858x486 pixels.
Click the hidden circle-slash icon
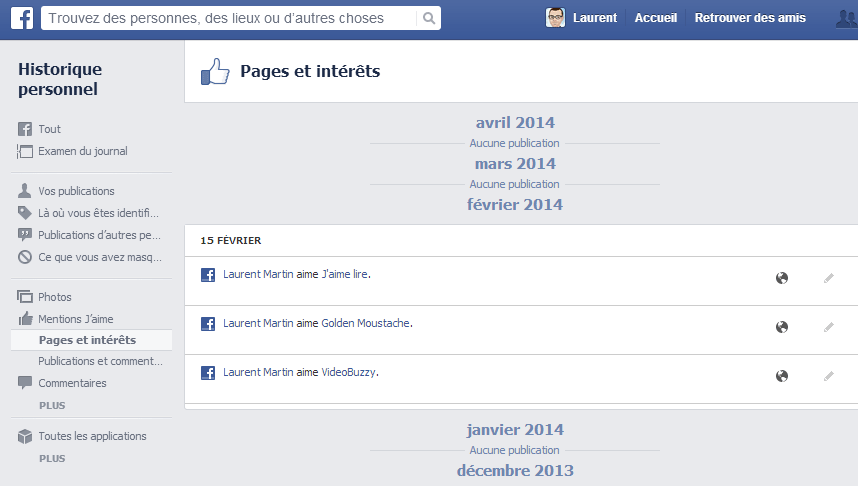[25, 257]
